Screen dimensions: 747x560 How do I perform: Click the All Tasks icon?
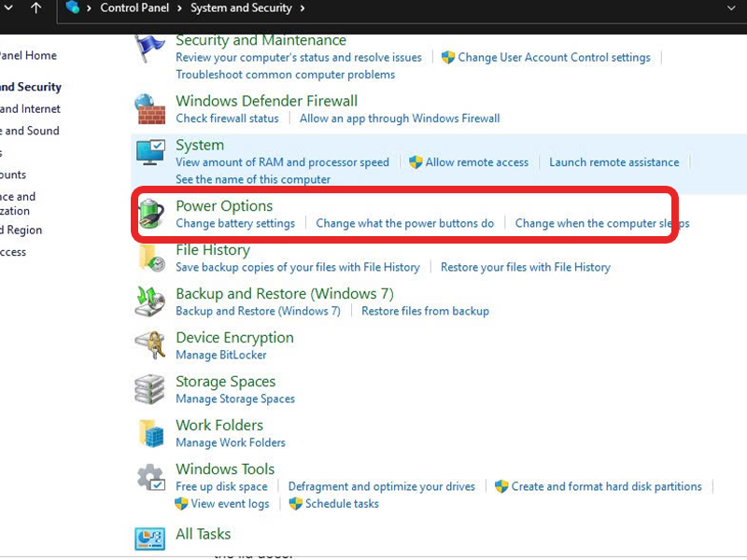(150, 539)
